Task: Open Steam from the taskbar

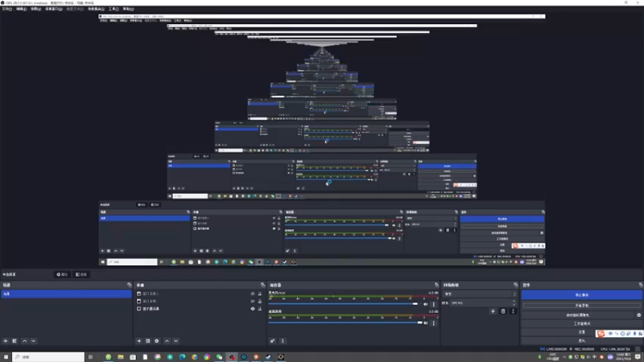Action: point(269,357)
